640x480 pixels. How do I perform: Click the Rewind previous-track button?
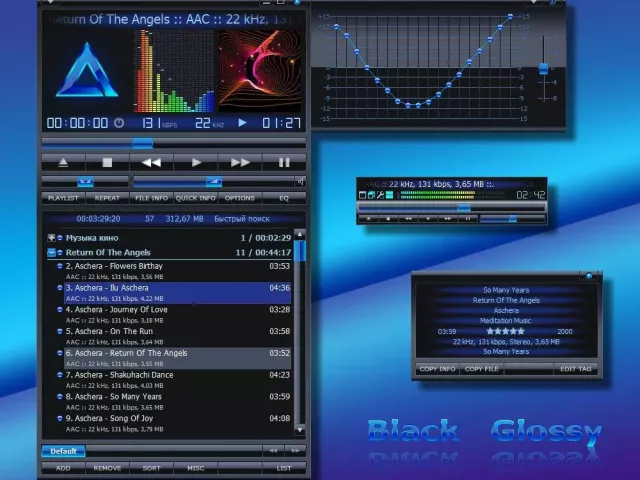point(151,162)
